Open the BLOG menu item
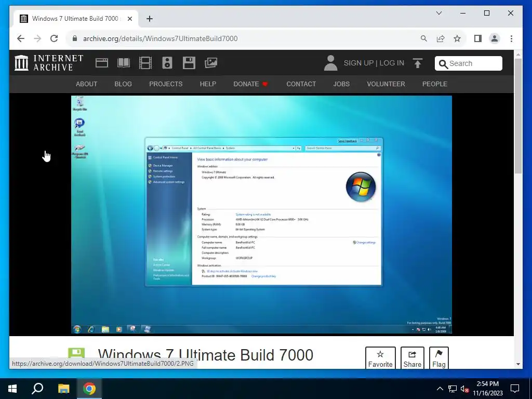This screenshot has width=532, height=399. (123, 84)
